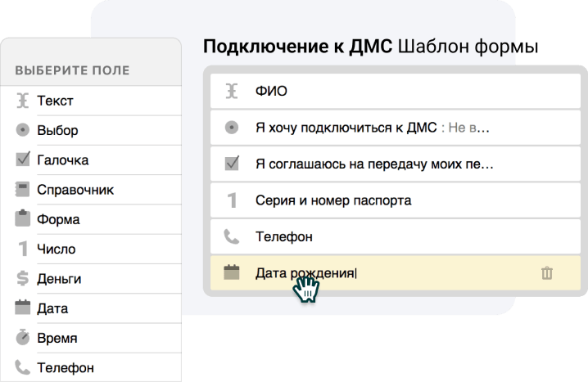Select the ФИО row in form template
This screenshot has width=588, height=382.
pyautogui.click(x=396, y=91)
